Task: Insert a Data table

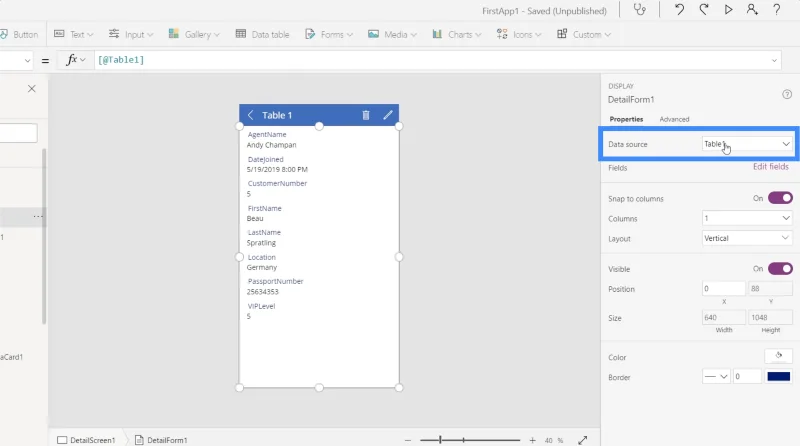Action: click(262, 34)
